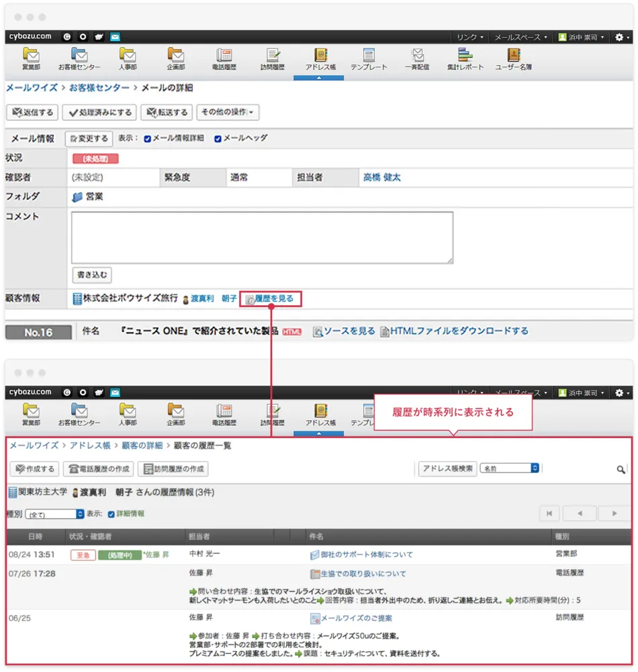Click the 処理済みにする button
This screenshot has width=638, height=672.
100,112
